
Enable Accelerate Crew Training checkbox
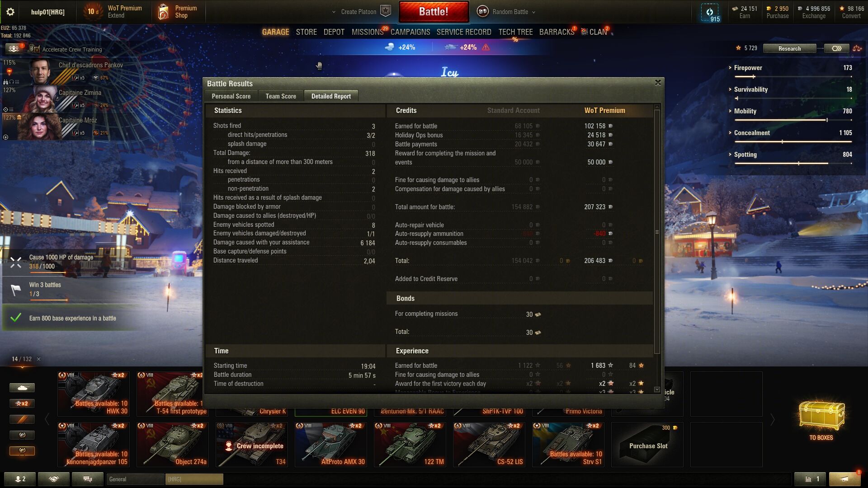37,49
